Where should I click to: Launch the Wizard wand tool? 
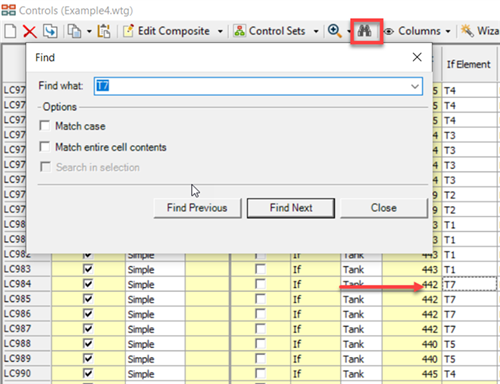480,31
